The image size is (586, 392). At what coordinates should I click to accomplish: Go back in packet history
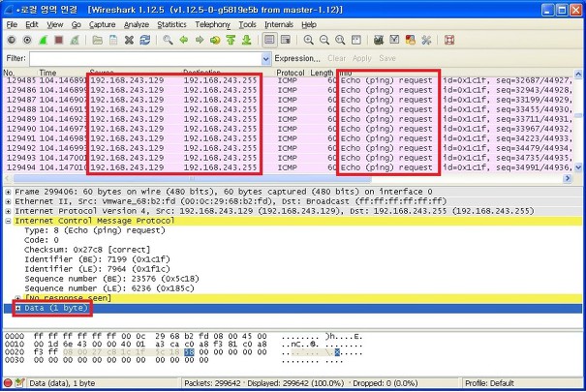click(x=183, y=40)
